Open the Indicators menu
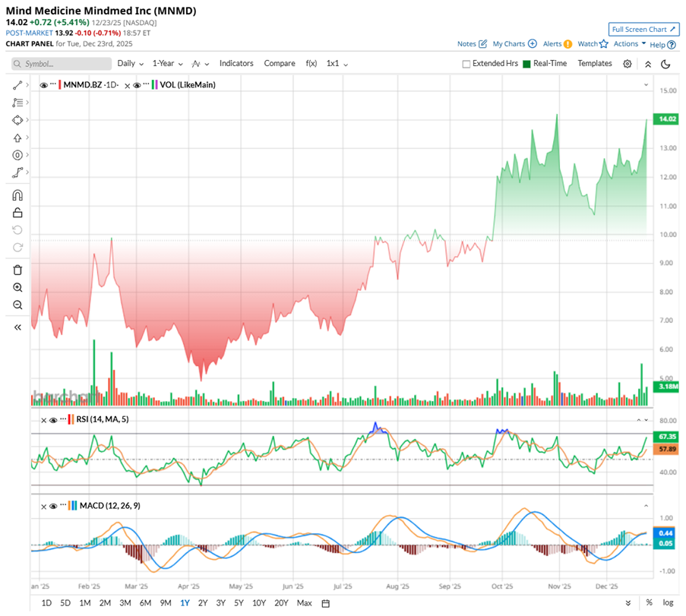The width and height of the screenshot is (686, 616). tap(236, 64)
